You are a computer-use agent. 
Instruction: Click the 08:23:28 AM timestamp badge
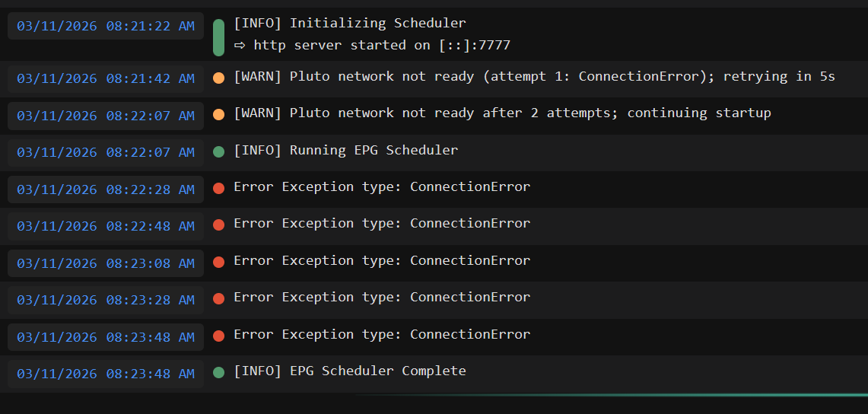click(x=106, y=300)
